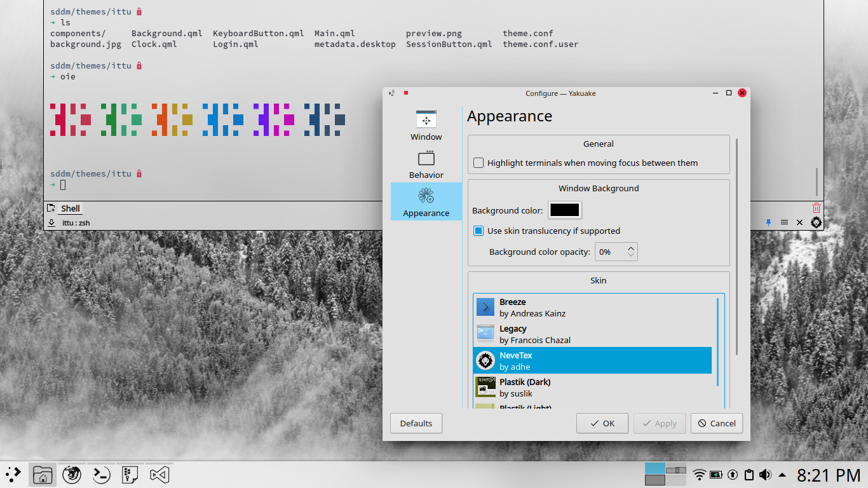This screenshot has height=488, width=868.
Task: Restore settings with the Defaults button
Action: (416, 423)
